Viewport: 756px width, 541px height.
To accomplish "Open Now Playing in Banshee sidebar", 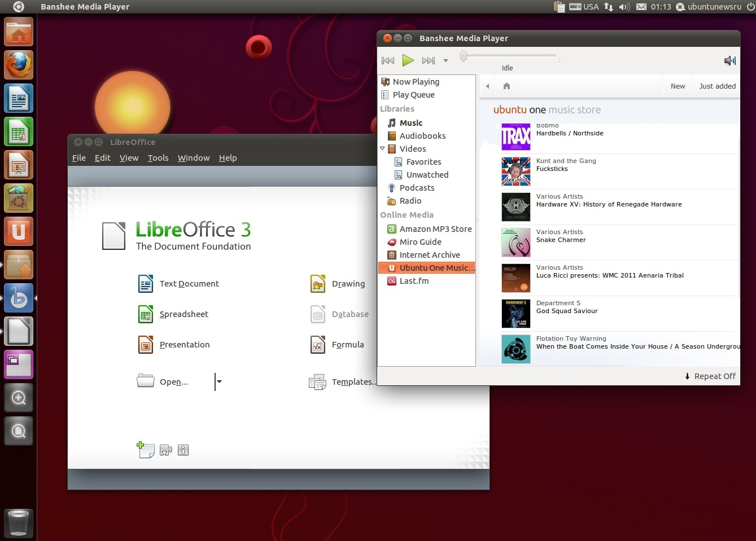I will (427, 82).
